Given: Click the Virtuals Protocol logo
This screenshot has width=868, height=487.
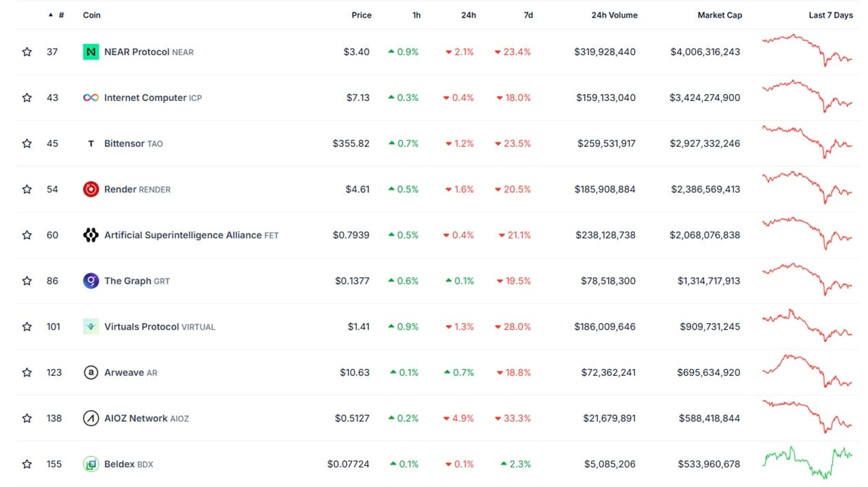Looking at the screenshot, I should [91, 326].
